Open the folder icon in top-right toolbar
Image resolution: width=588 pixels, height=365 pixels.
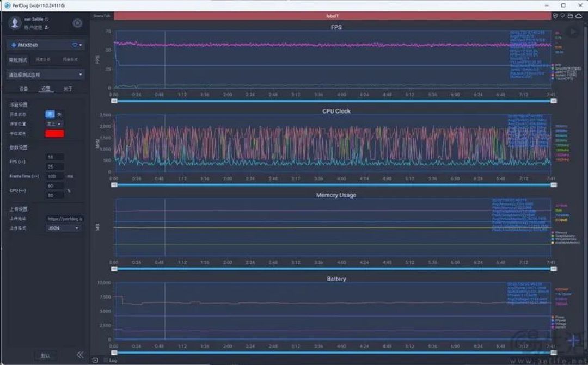[571, 16]
